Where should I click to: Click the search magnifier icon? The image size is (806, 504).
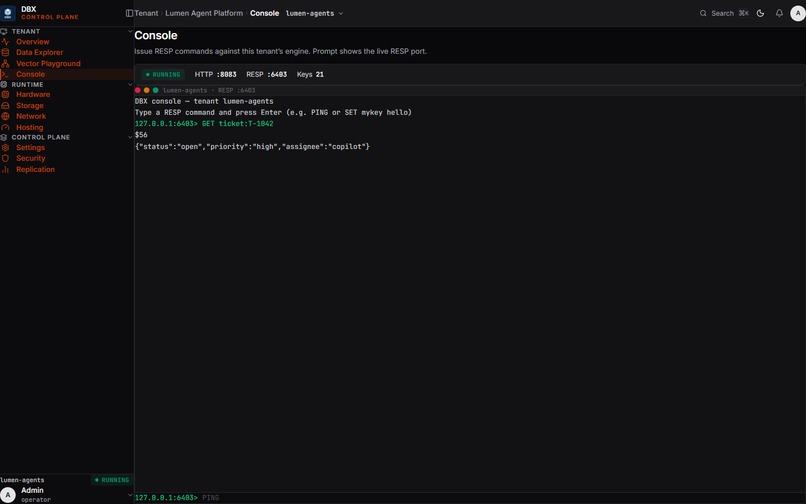coord(703,13)
